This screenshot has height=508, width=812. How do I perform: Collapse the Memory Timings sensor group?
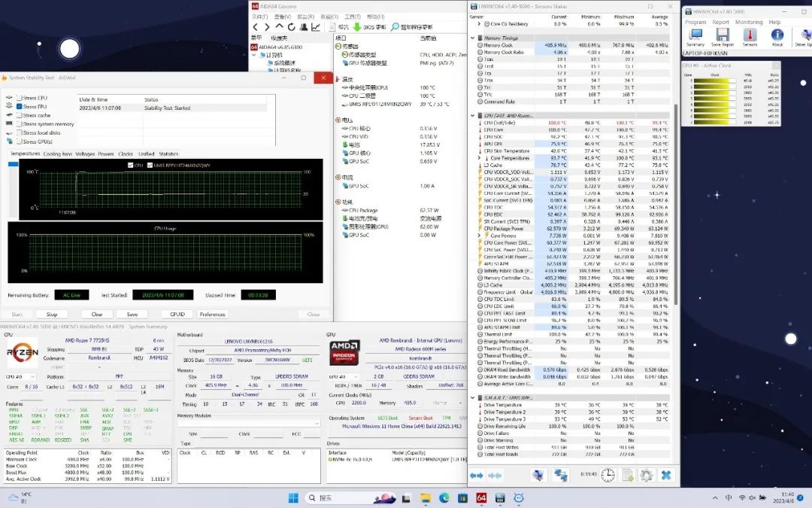click(472, 38)
